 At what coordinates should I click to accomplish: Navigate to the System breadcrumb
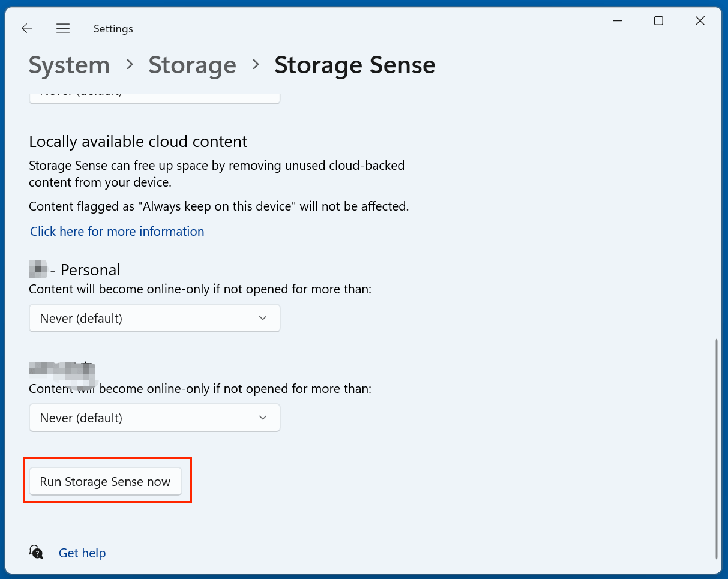click(69, 65)
